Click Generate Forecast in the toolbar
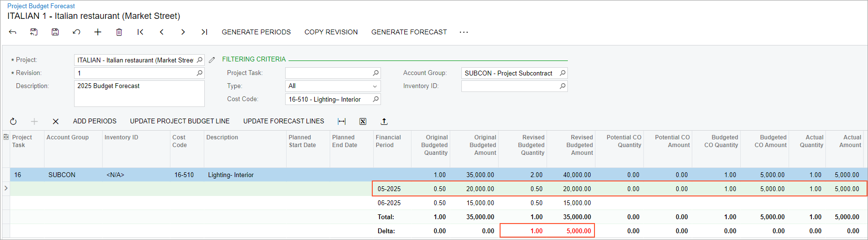The width and height of the screenshot is (868, 240). (x=409, y=32)
